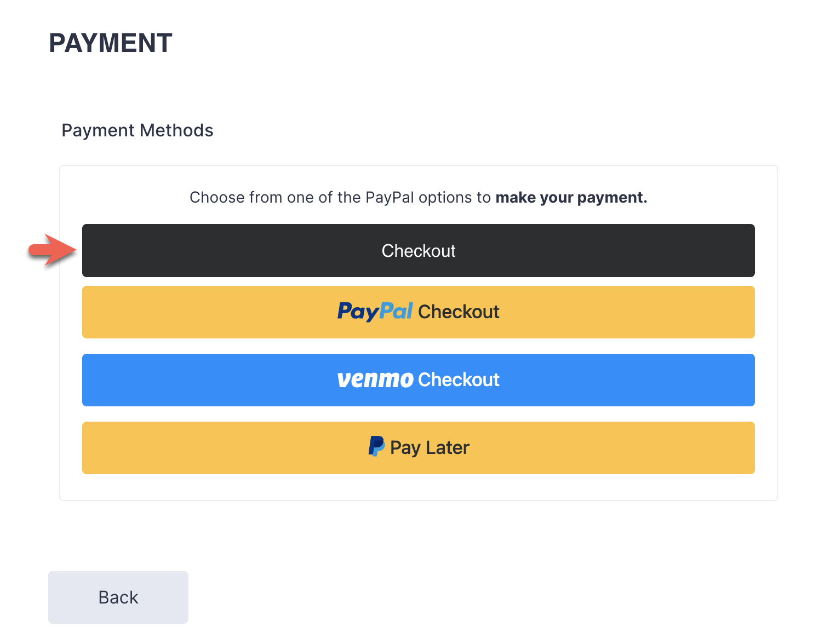Image resolution: width=836 pixels, height=644 pixels.
Task: Click the PayPal logo on the yellow button
Action: tap(375, 312)
